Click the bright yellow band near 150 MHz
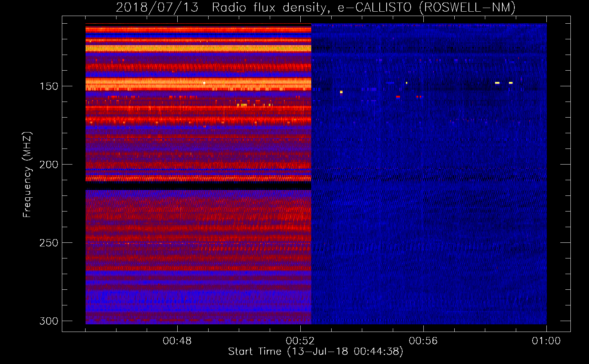 pyautogui.click(x=198, y=84)
